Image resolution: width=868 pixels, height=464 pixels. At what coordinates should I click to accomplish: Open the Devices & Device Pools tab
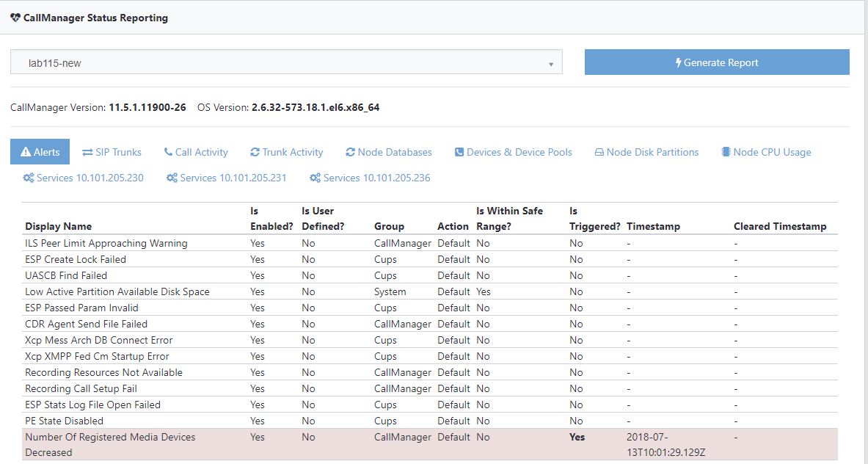pos(513,152)
